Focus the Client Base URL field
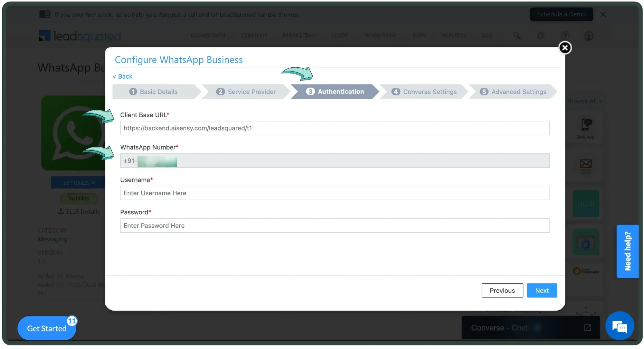This screenshot has height=349, width=644. click(x=335, y=128)
